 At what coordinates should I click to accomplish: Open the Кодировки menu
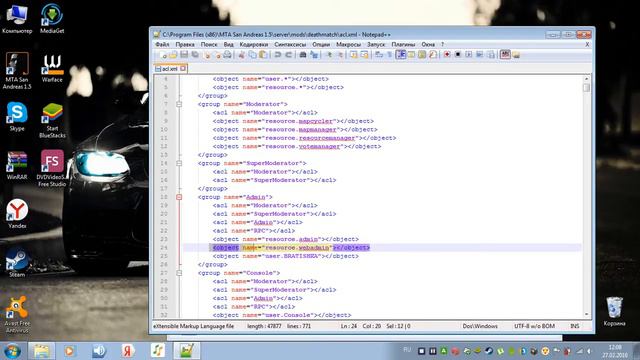253,44
